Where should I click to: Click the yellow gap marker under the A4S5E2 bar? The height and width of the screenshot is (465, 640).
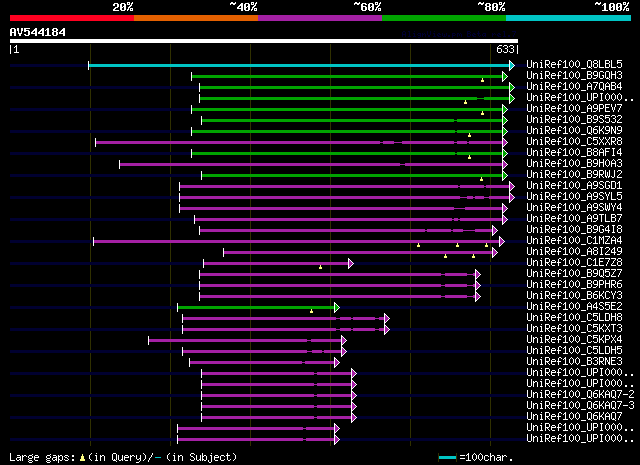pyautogui.click(x=311, y=311)
